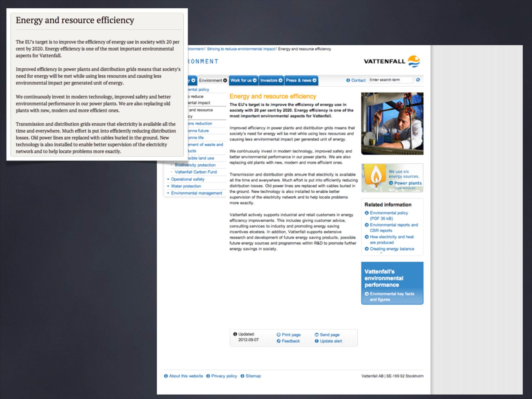
Task: Click Vattenfall's environmental performance banner title
Action: coord(384,278)
